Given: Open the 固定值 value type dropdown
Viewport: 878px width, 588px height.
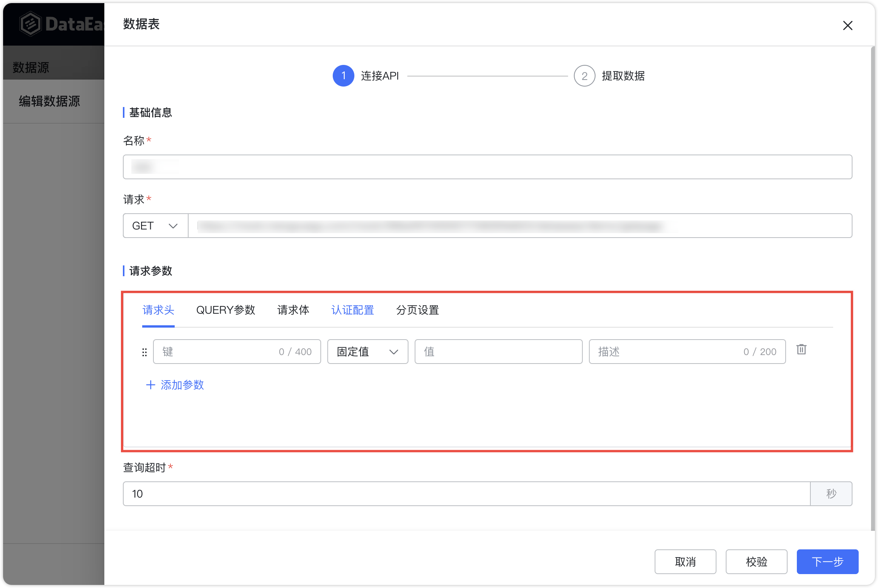Looking at the screenshot, I should tap(367, 352).
